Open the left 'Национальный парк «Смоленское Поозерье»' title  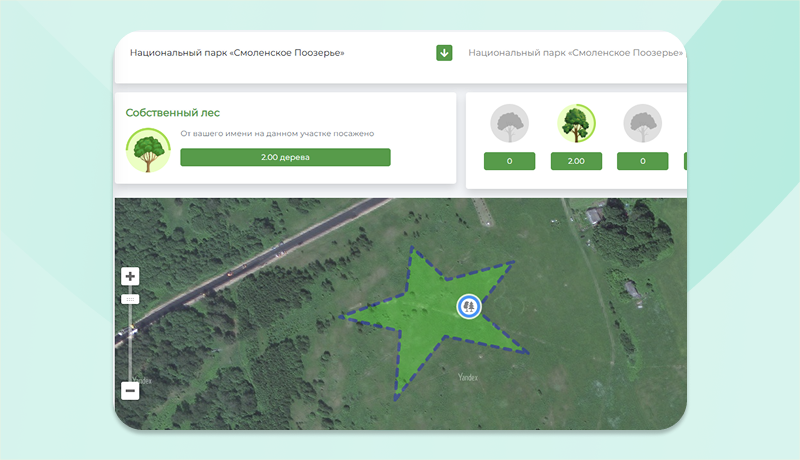click(237, 53)
